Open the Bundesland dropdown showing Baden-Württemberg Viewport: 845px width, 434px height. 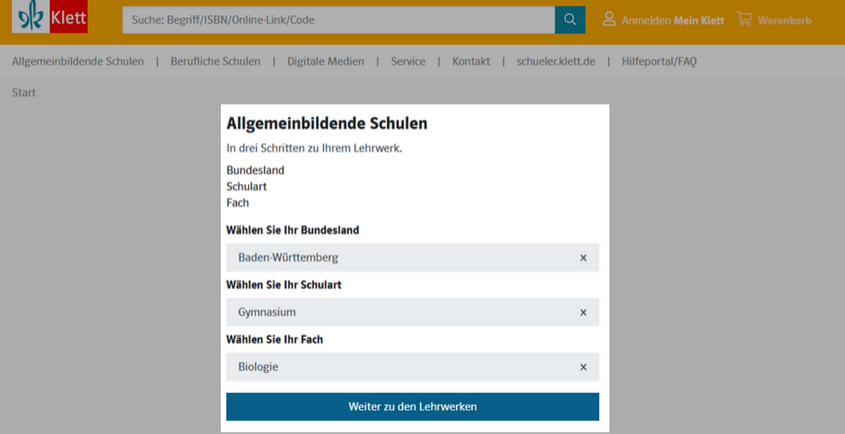coord(400,258)
